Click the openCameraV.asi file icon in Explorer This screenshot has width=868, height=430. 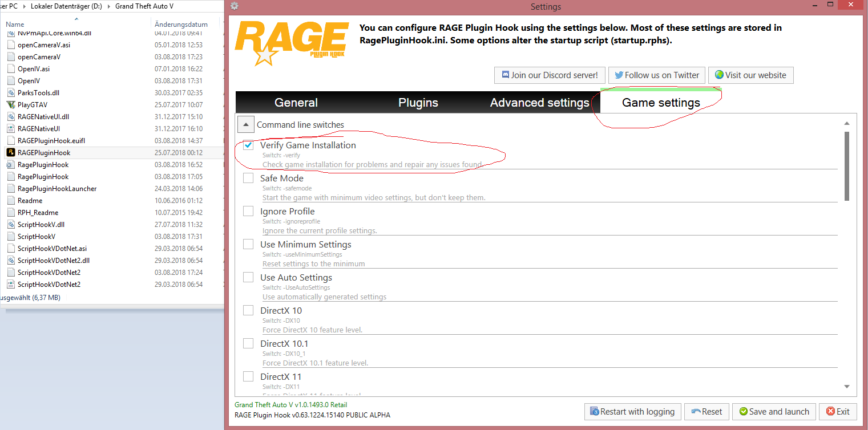click(x=10, y=44)
